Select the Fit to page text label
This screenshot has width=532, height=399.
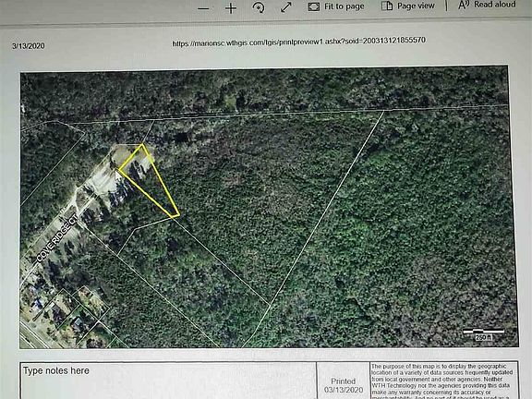[x=344, y=6]
